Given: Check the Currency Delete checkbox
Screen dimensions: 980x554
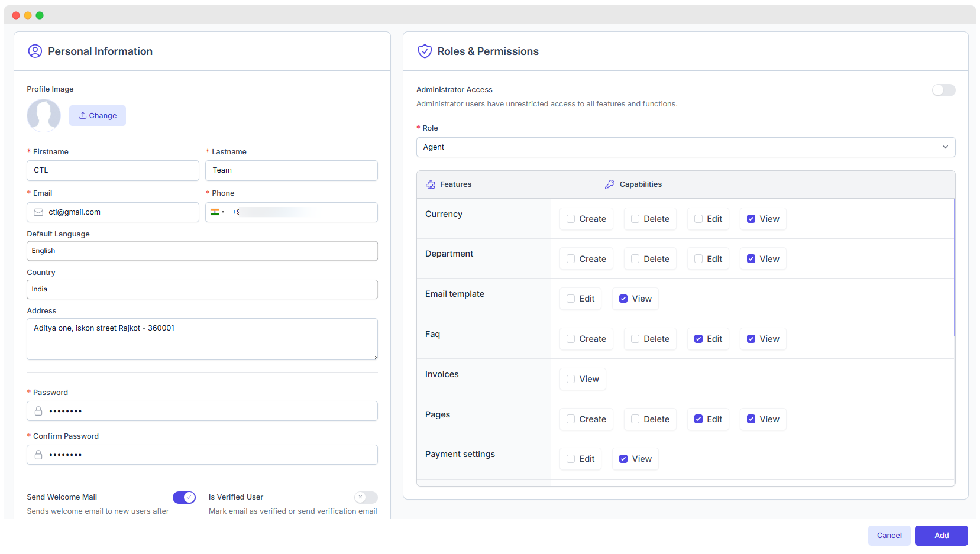Looking at the screenshot, I should pyautogui.click(x=635, y=219).
